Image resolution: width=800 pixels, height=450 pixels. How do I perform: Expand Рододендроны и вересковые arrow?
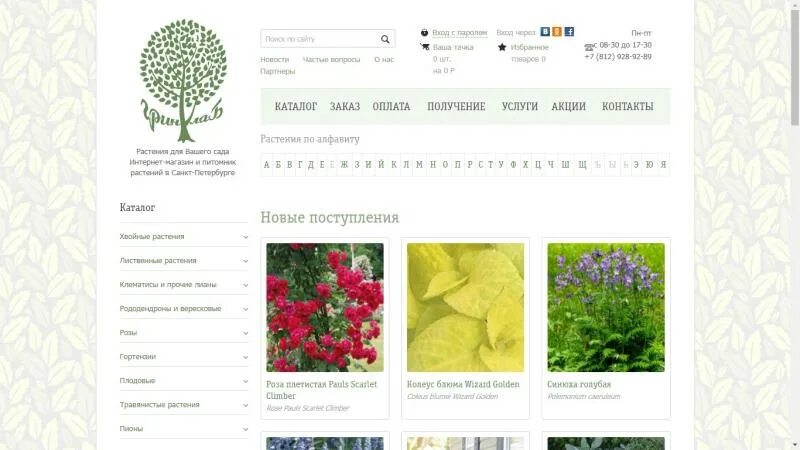click(245, 309)
